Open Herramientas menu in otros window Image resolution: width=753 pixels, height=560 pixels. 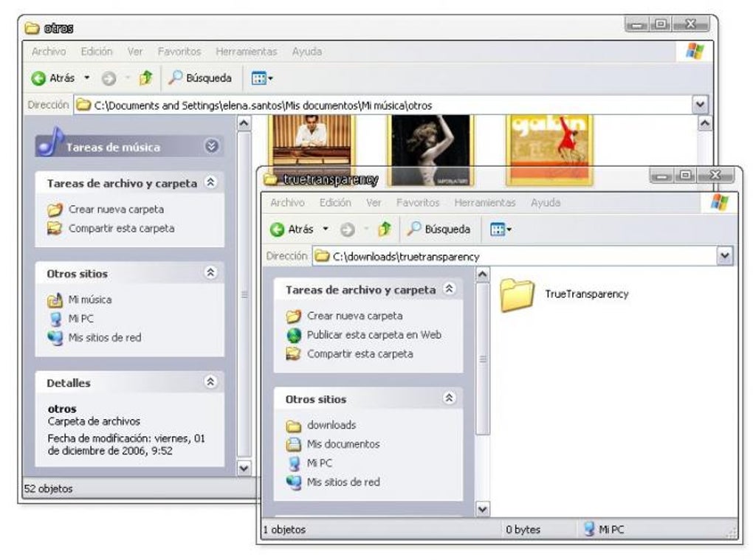[x=247, y=52]
